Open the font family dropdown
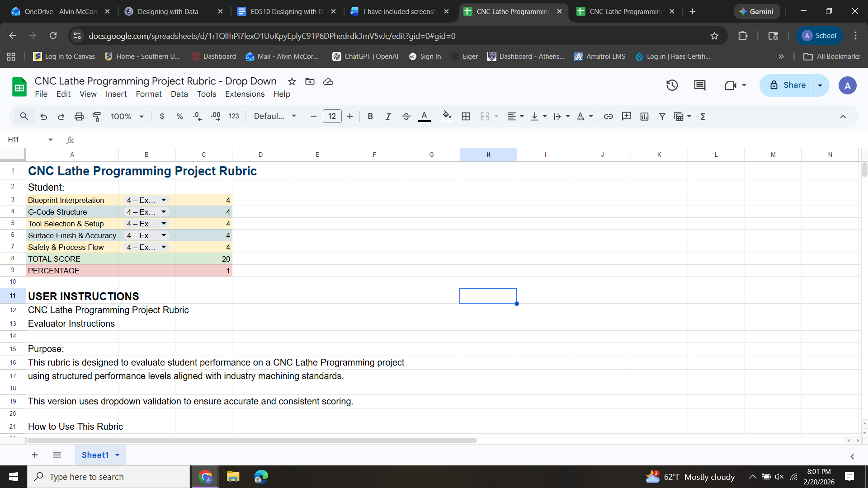Image resolution: width=868 pixels, height=488 pixels. (275, 117)
